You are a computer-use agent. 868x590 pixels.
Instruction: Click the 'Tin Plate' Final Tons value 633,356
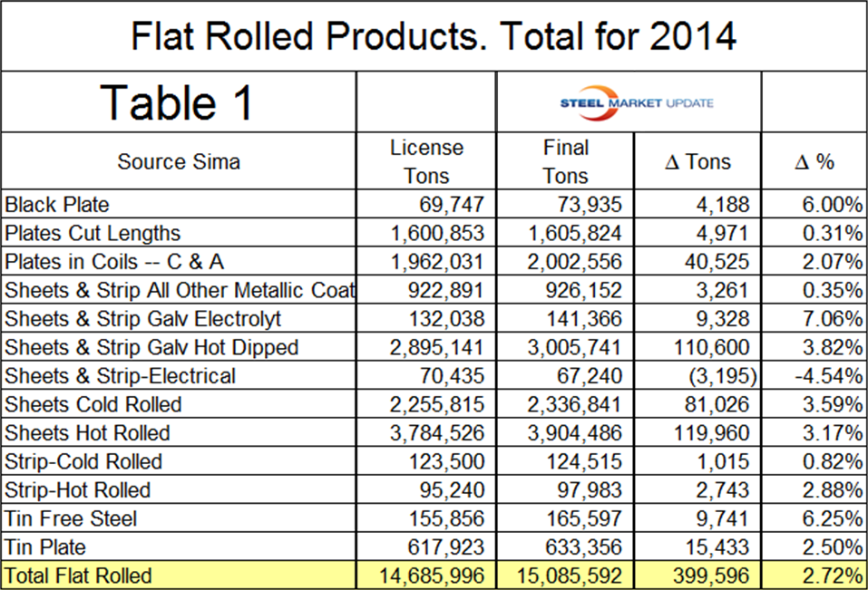click(x=584, y=546)
